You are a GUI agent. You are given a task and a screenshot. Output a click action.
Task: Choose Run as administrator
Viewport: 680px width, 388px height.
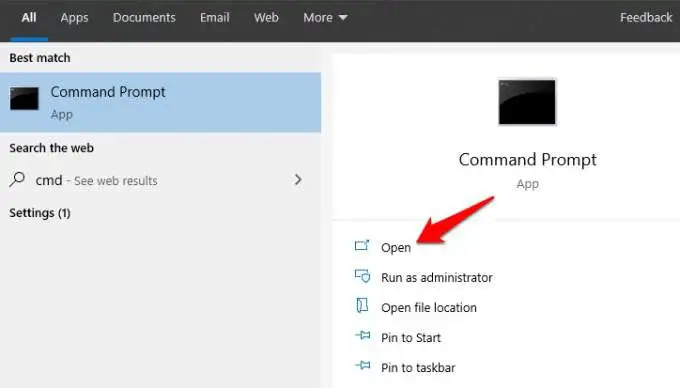coord(437,277)
